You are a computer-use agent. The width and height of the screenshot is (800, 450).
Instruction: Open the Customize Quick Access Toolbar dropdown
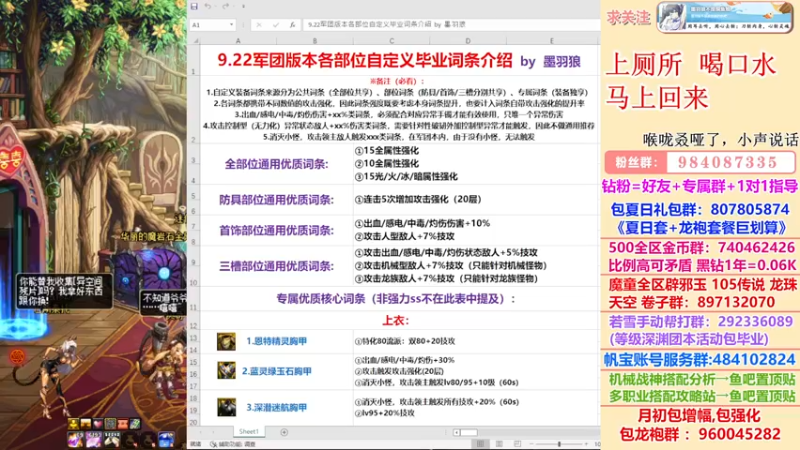tap(243, 6)
